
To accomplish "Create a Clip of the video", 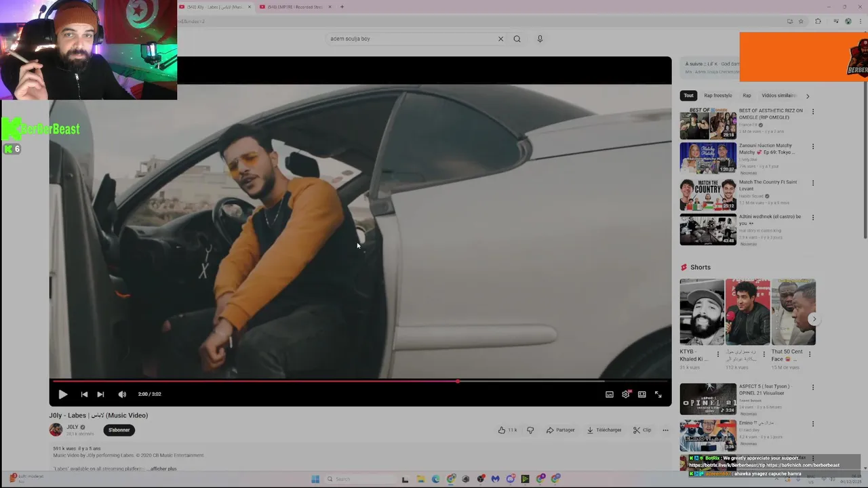I will [642, 430].
